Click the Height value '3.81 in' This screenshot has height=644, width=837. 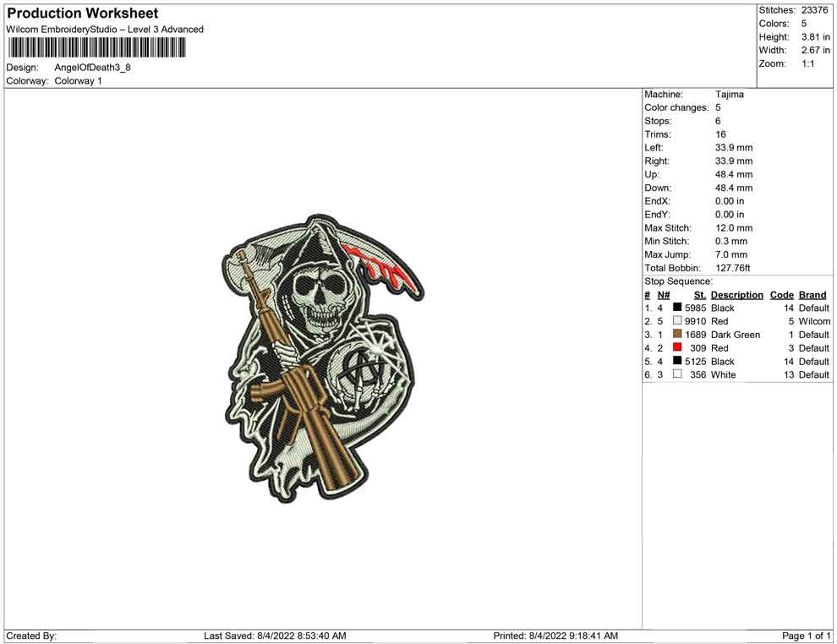[x=815, y=37]
